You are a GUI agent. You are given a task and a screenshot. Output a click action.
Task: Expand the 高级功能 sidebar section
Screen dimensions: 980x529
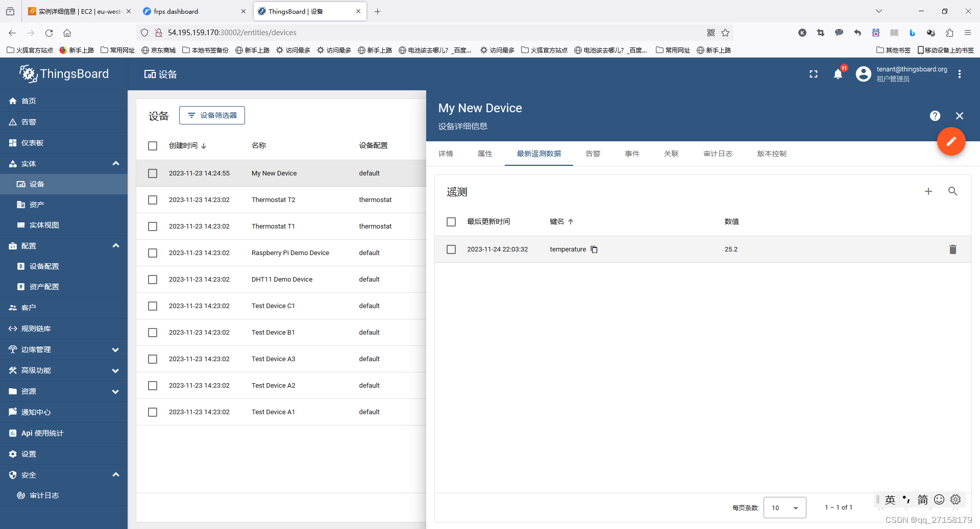pyautogui.click(x=115, y=371)
